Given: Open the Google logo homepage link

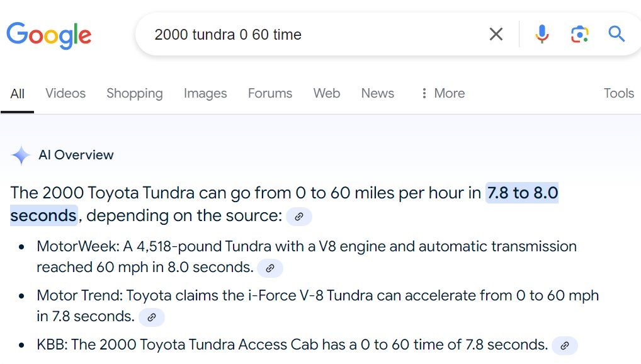Looking at the screenshot, I should click(x=48, y=35).
